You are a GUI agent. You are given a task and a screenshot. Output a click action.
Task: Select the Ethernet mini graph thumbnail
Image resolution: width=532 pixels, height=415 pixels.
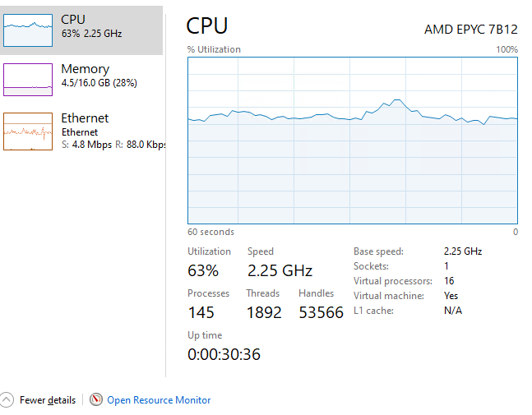point(28,131)
